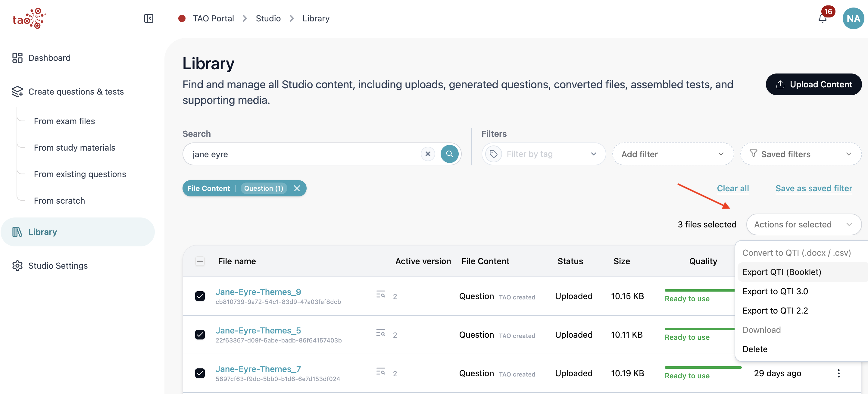Toggle the Actions for selected dropdown
This screenshot has height=394, width=868.
click(804, 224)
